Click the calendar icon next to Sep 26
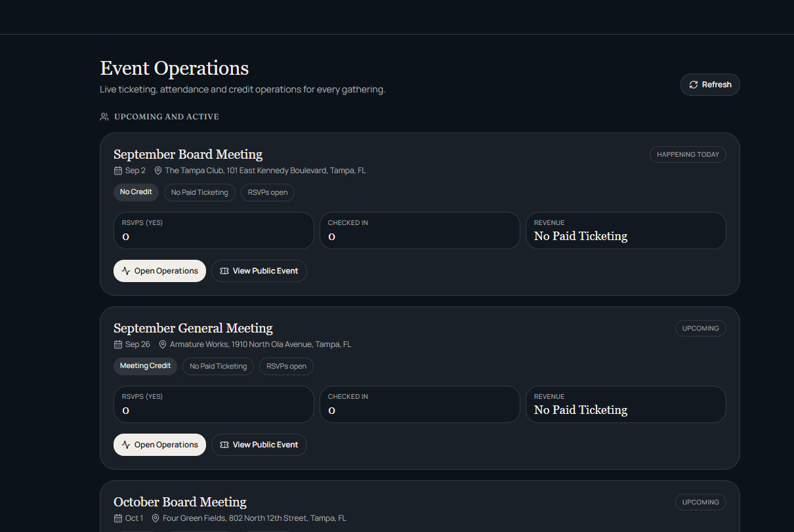Screen dimensions: 794x532 pyautogui.click(x=118, y=344)
